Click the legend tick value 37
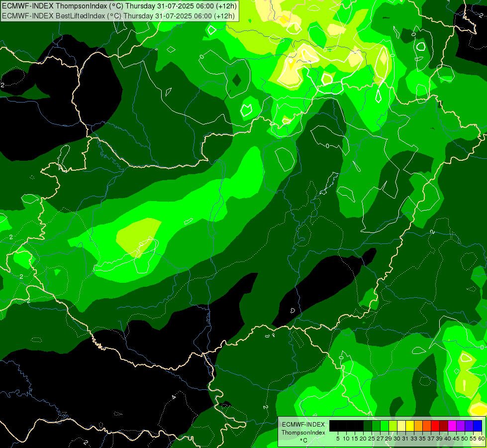Screen dimensions: 487x448 tap(431, 439)
